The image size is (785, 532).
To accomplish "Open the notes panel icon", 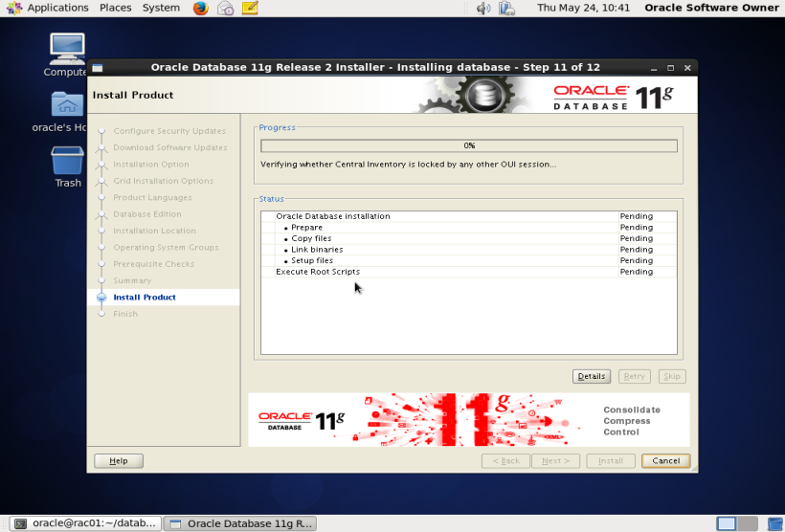I will point(250,8).
